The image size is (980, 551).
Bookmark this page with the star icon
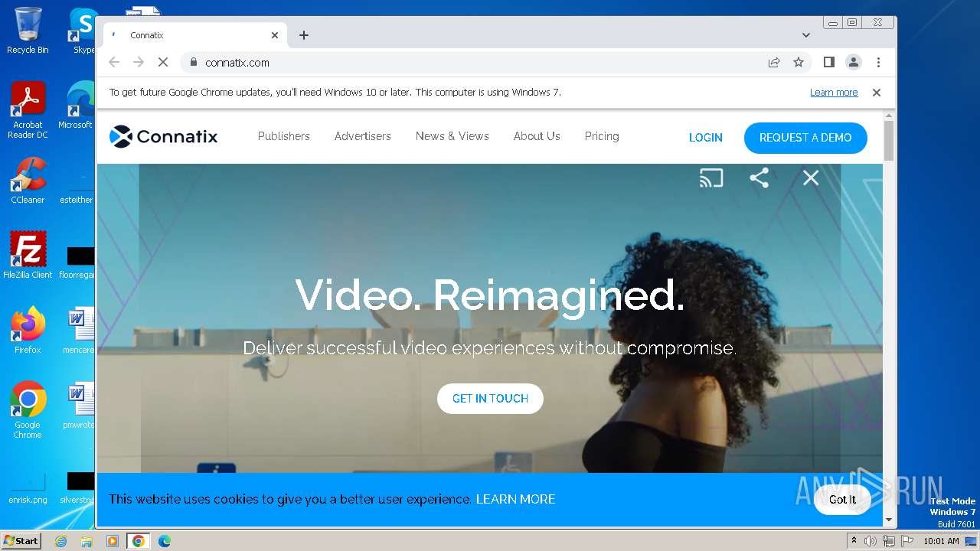[799, 63]
